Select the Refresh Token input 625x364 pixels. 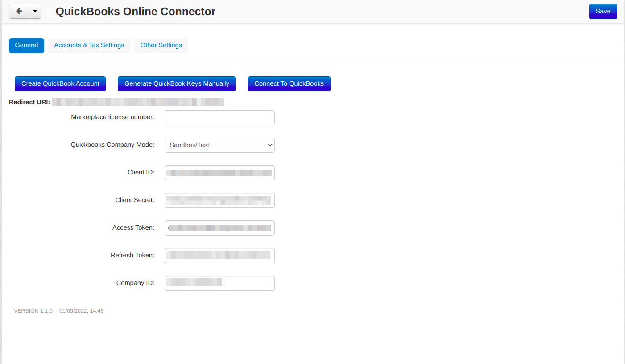[219, 256]
